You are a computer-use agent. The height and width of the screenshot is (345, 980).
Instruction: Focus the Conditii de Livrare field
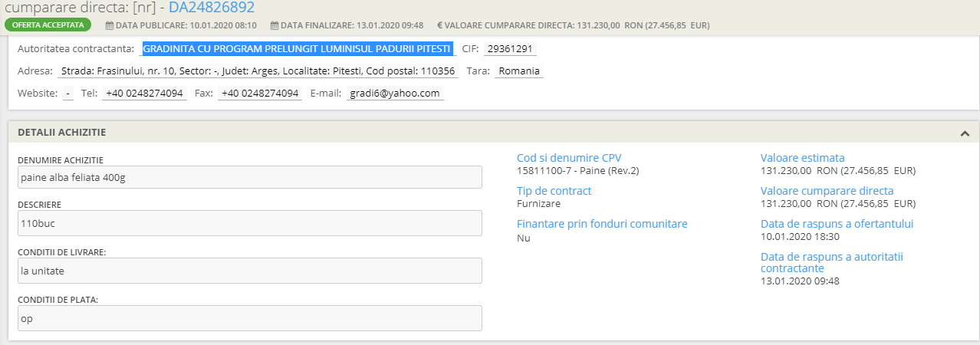(250, 271)
